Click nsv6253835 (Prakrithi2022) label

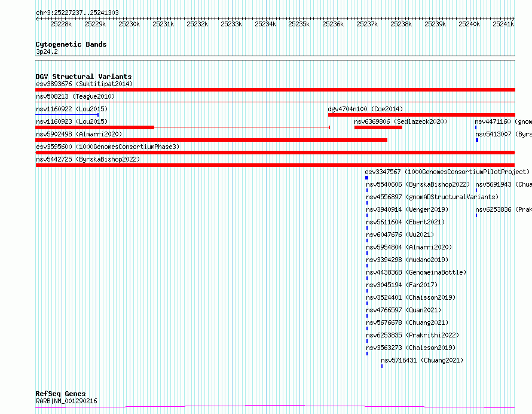tap(412, 335)
